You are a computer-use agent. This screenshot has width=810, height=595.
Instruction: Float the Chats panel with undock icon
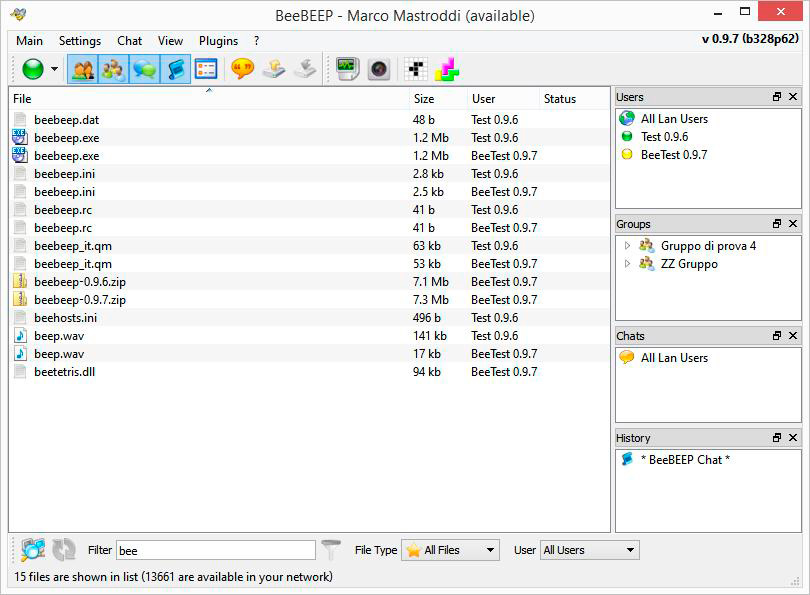coord(776,336)
